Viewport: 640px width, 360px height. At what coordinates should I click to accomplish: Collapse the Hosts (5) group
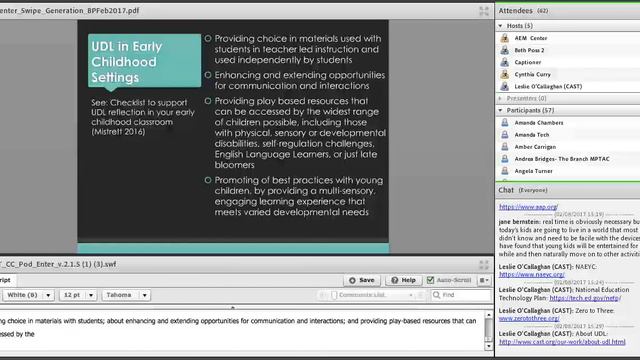point(500,26)
